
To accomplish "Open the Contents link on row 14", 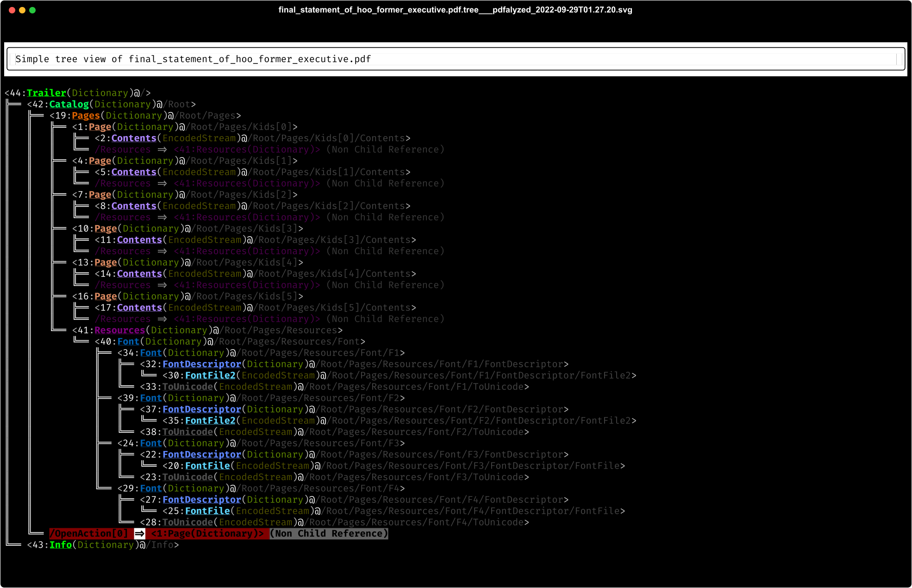I will (139, 274).
